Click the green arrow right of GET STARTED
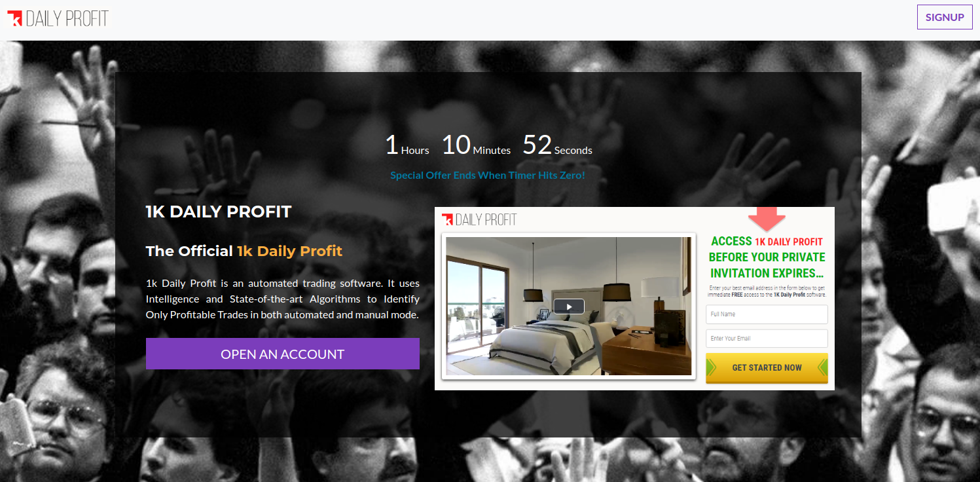 point(823,368)
